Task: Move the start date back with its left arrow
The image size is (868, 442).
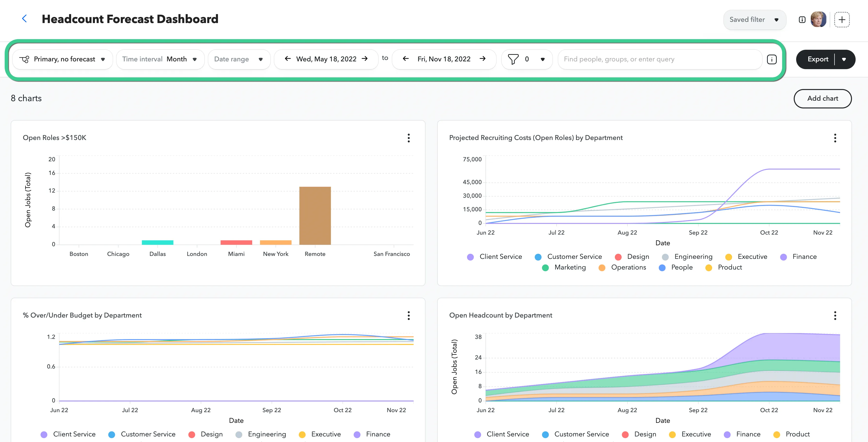Action: click(287, 59)
